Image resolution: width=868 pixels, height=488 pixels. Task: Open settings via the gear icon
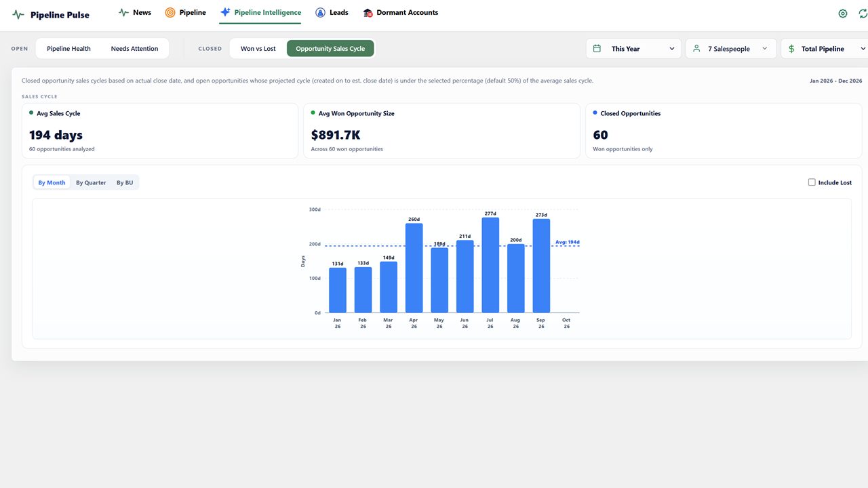pyautogui.click(x=843, y=14)
